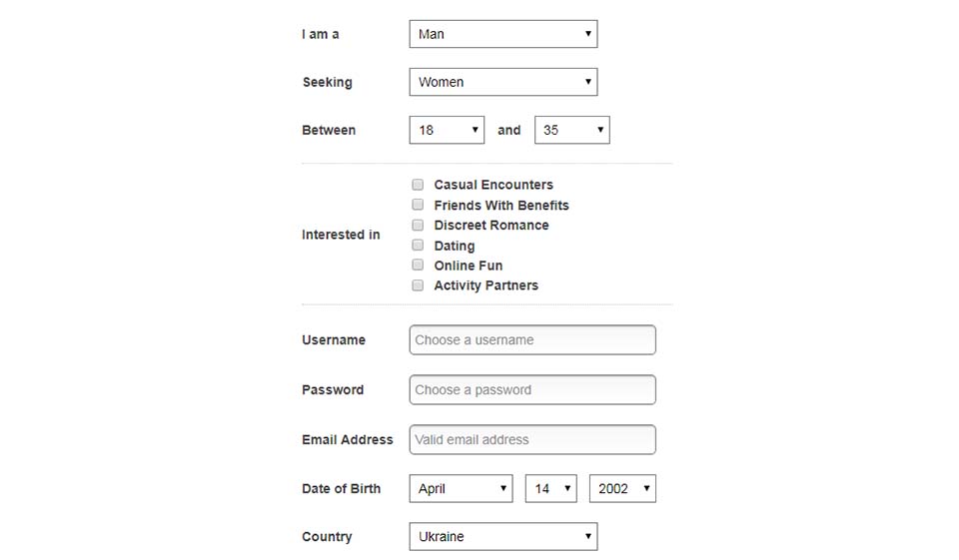Tick the Friends With Benefits checkbox
959x560 pixels.
pyautogui.click(x=418, y=205)
